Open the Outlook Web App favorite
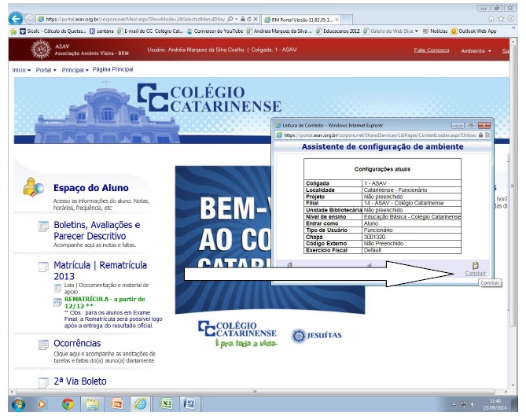The height and width of the screenshot is (420, 526). click(x=473, y=31)
